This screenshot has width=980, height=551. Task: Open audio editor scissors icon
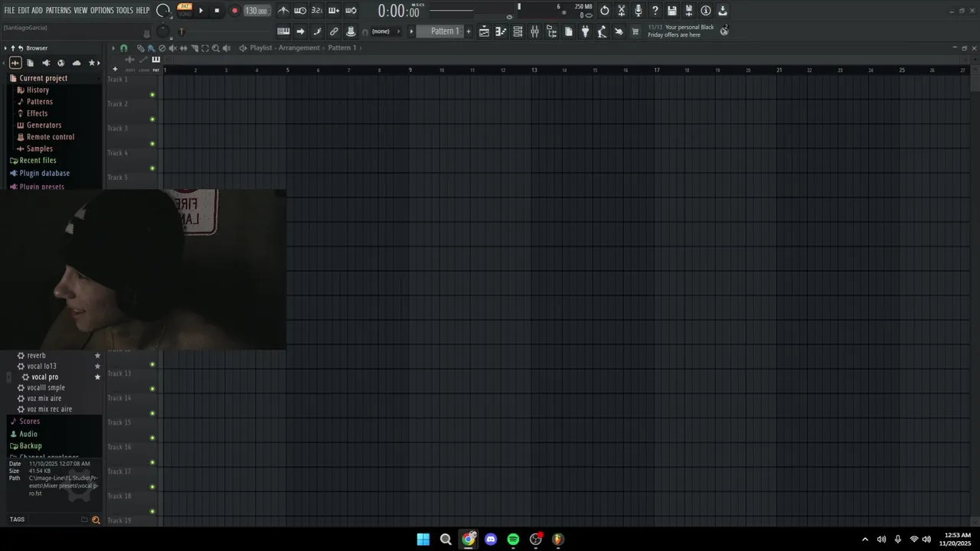tap(622, 11)
